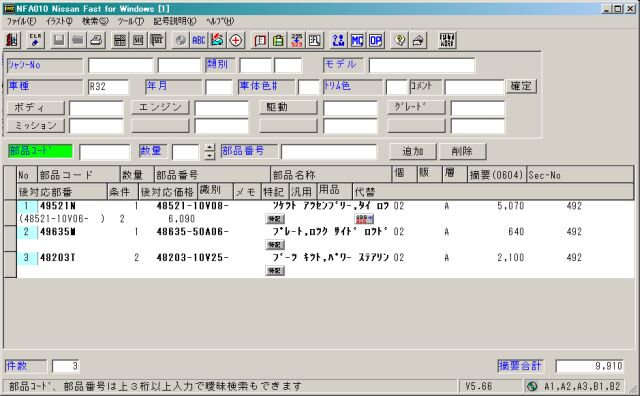Viewport: 640px width, 396px height.
Task: Click the green clipboard icon
Action: [x=278, y=40]
